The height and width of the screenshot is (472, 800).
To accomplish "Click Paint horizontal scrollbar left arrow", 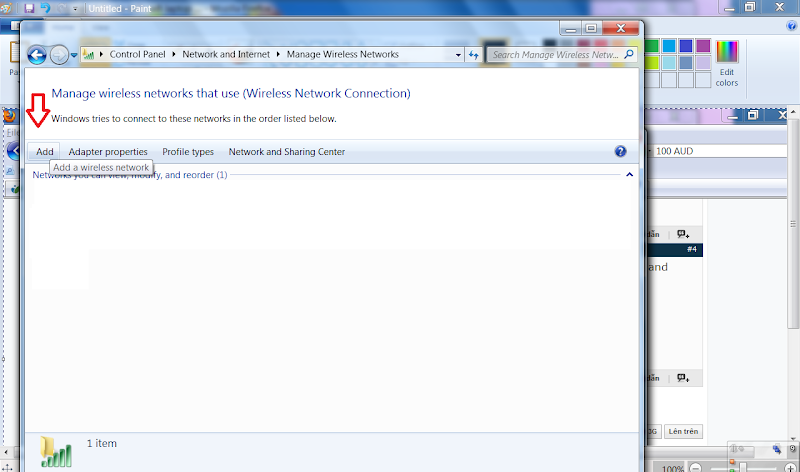I will pos(6,452).
